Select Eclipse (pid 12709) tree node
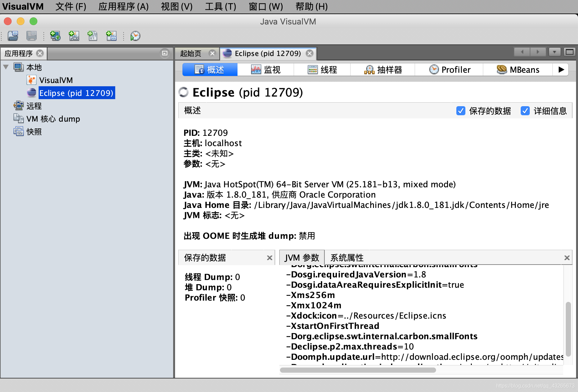The height and width of the screenshot is (392, 578). click(76, 93)
